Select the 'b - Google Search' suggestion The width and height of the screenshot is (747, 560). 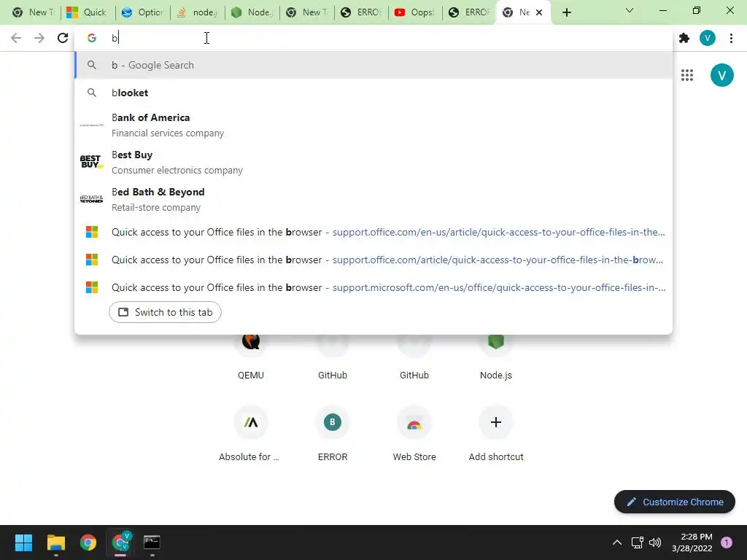point(373,65)
